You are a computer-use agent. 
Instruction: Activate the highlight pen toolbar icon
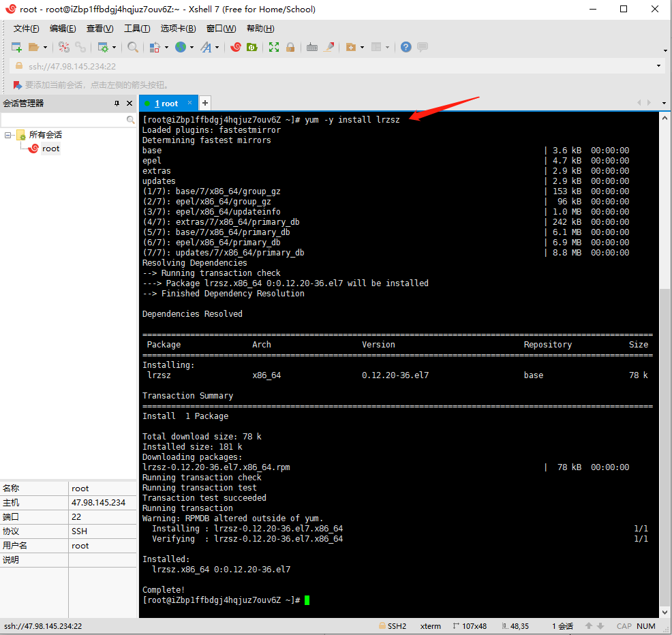(328, 47)
